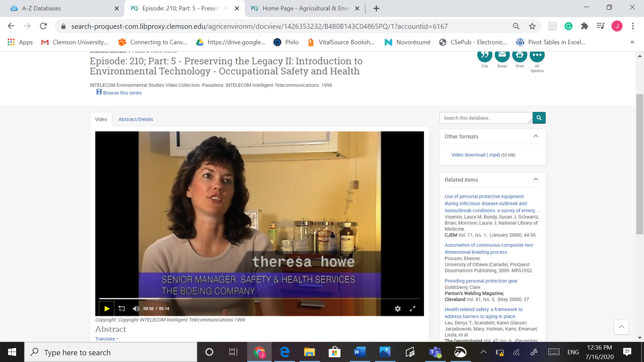Open the Apps bookmark shortcut
This screenshot has height=362, width=644.
(20, 42)
